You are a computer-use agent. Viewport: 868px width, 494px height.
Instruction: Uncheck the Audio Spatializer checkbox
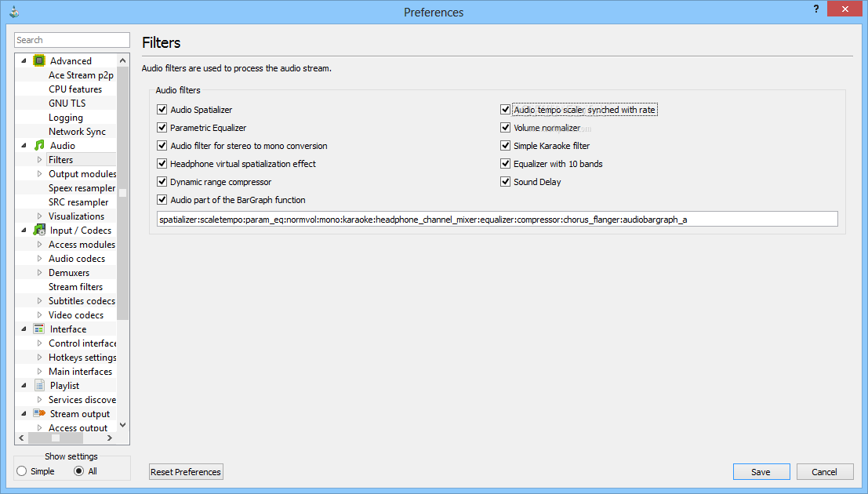tap(162, 110)
